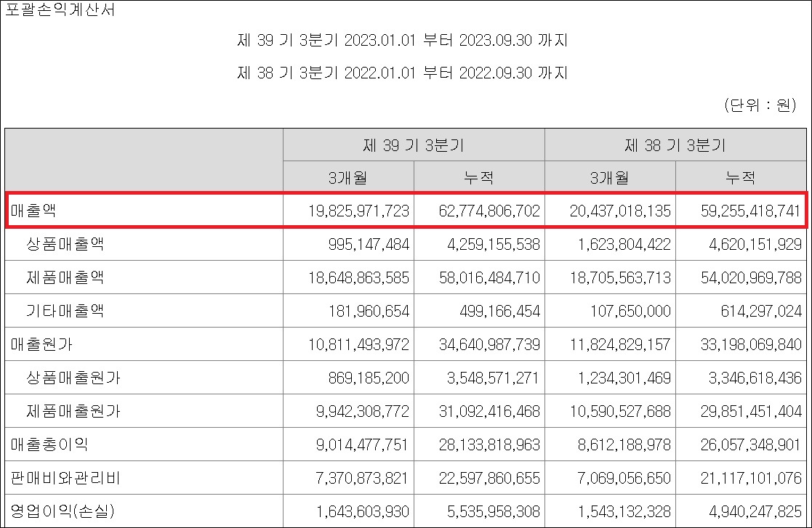Image resolution: width=812 pixels, height=528 pixels.
Task: Select the 제 39 기 3분기 column header
Action: tap(413, 145)
